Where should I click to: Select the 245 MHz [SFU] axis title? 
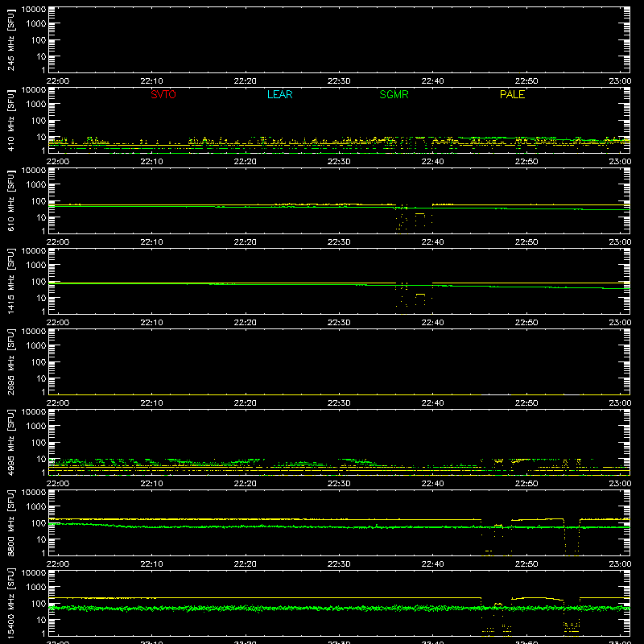click(11, 39)
